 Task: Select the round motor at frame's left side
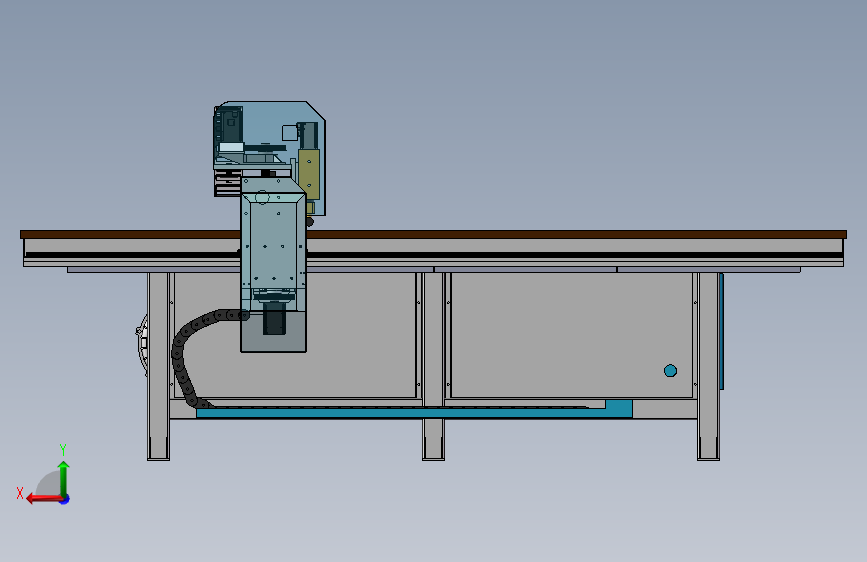pos(143,344)
